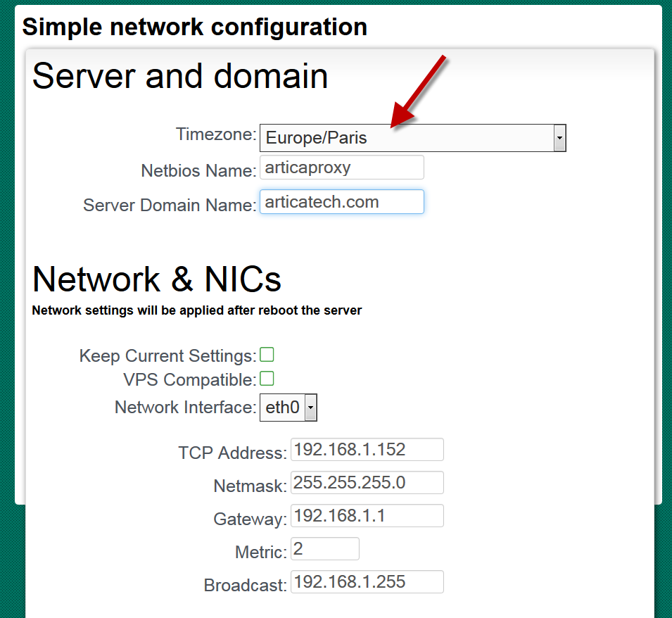Open the Timezone dropdown showing Europe/Paris

point(413,138)
